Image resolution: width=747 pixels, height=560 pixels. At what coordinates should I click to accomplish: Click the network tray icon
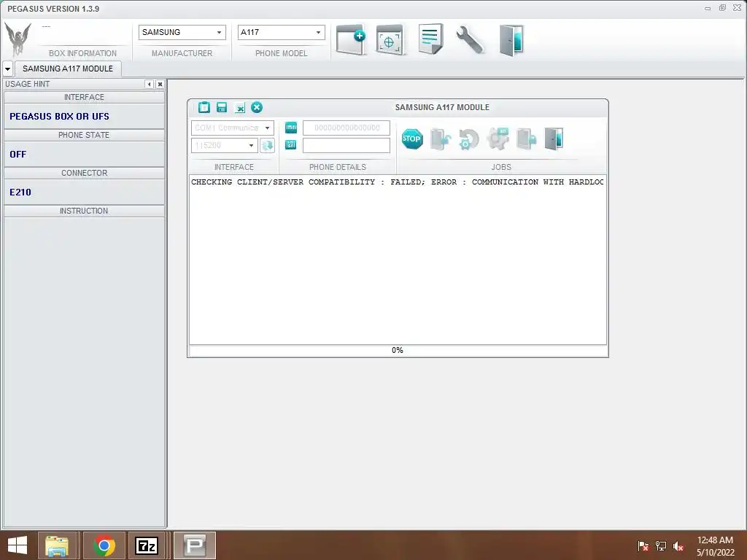661,546
